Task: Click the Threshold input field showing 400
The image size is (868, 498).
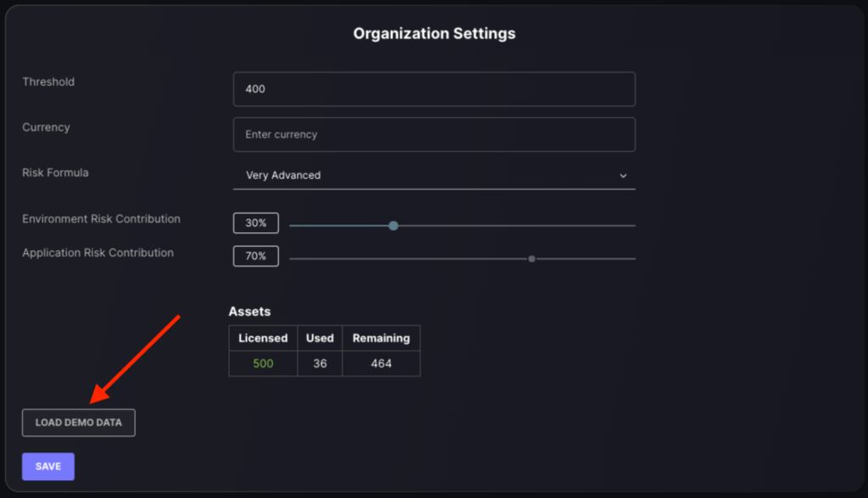Action: pos(434,89)
